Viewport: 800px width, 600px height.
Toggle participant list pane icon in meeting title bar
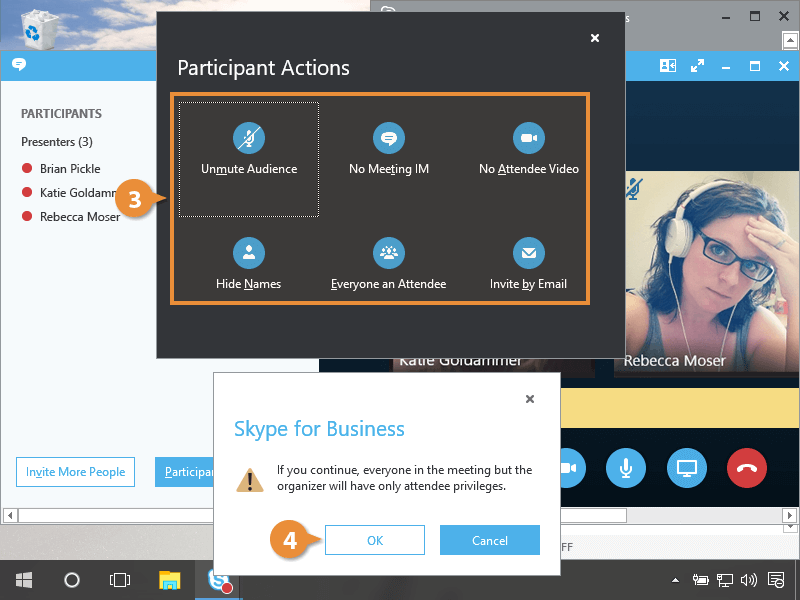click(x=668, y=66)
